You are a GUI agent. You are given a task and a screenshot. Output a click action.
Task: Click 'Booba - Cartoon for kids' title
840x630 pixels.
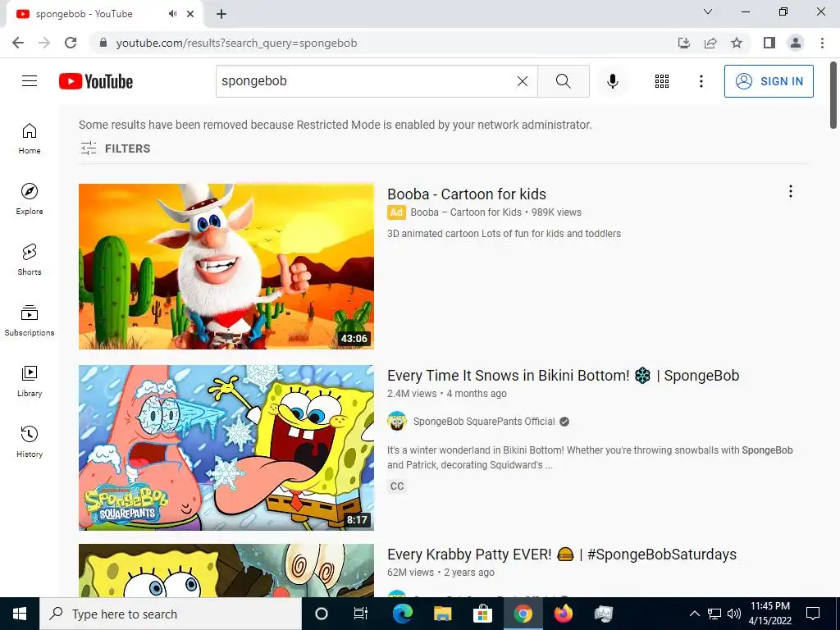pyautogui.click(x=467, y=194)
